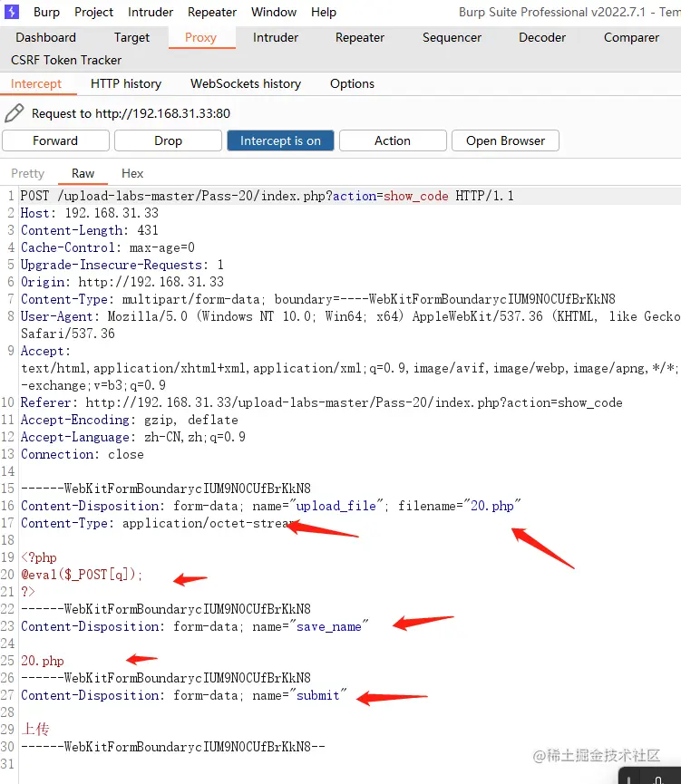Viewport: 681px width, 784px height.
Task: Open the proxy Options sub-tab
Action: (352, 83)
